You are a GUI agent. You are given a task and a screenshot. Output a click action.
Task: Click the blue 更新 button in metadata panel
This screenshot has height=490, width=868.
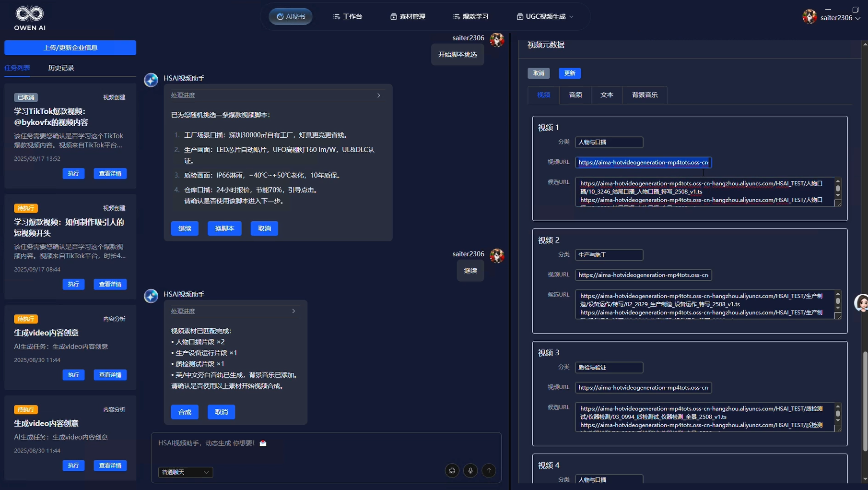pos(569,73)
